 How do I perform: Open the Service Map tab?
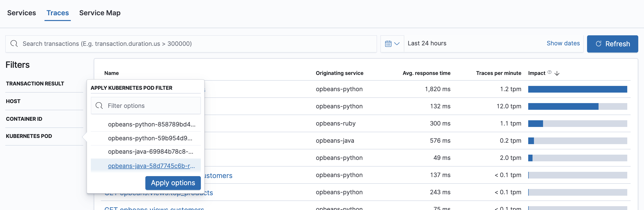coord(100,13)
